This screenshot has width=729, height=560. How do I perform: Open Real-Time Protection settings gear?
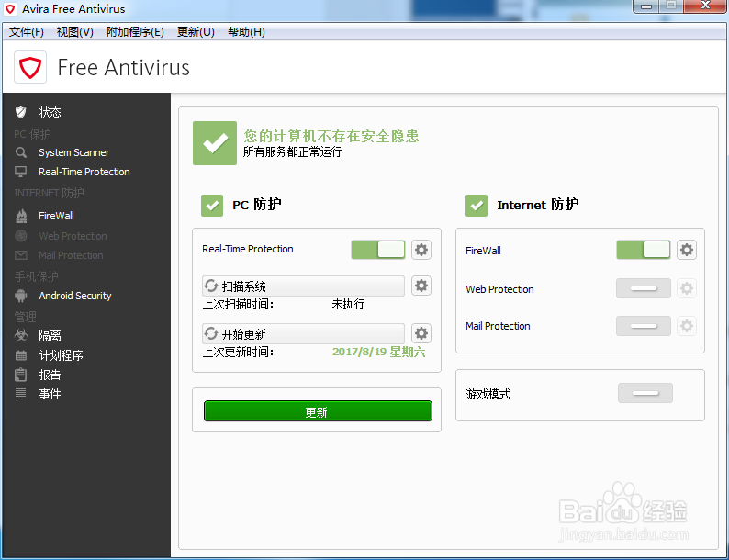[x=421, y=250]
